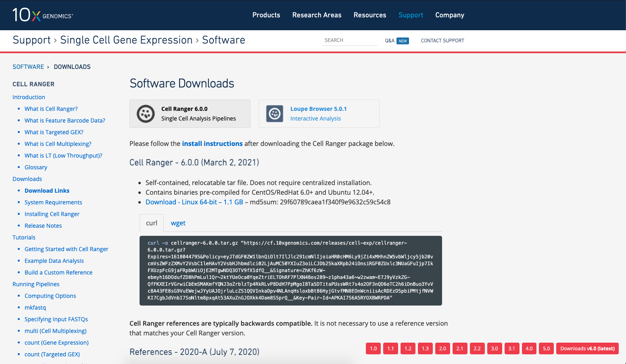This screenshot has width=626, height=364.
Task: Open Getting Started with Cell Ranger
Action: (x=67, y=249)
